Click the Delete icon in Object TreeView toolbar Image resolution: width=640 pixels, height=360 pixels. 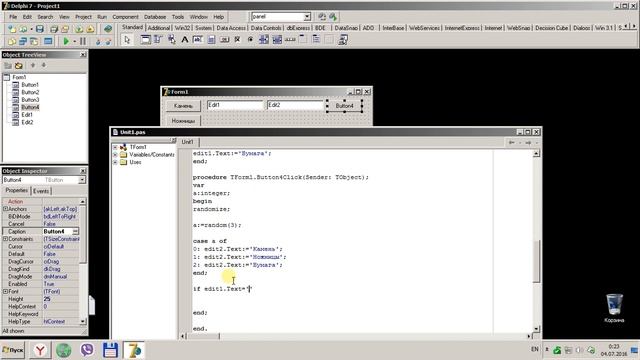click(19, 66)
